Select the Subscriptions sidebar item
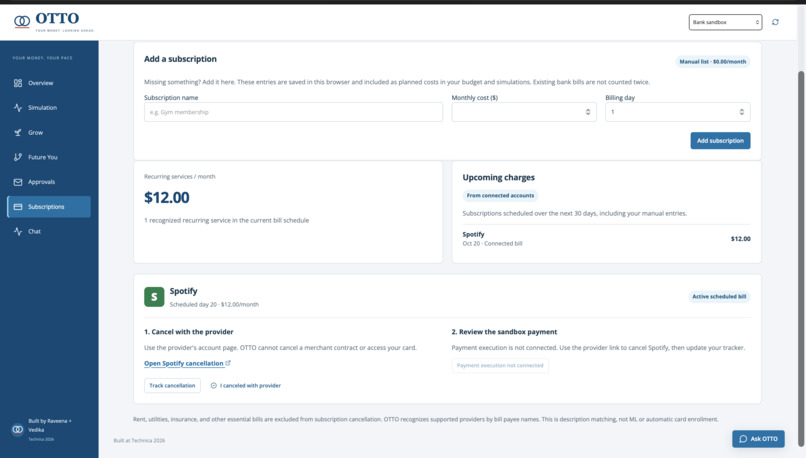Image resolution: width=806 pixels, height=458 pixels. click(49, 207)
